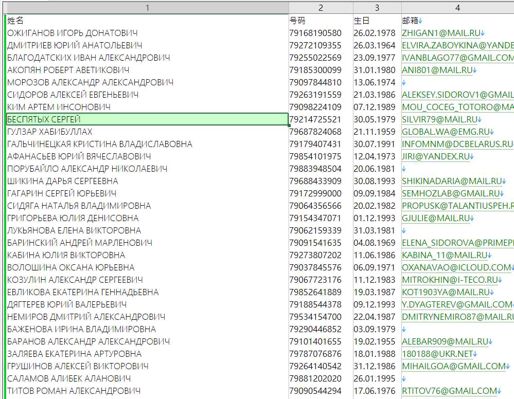Select the name ЕВЛИКОВА ЕКАТЕРИНА ГЕННАДЬЕВНА

tap(83, 292)
